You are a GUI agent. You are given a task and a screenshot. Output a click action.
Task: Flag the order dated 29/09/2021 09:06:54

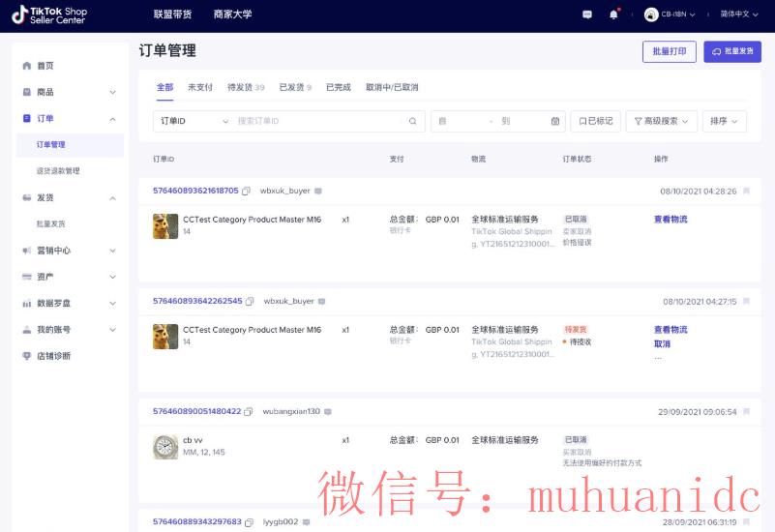pyautogui.click(x=746, y=411)
